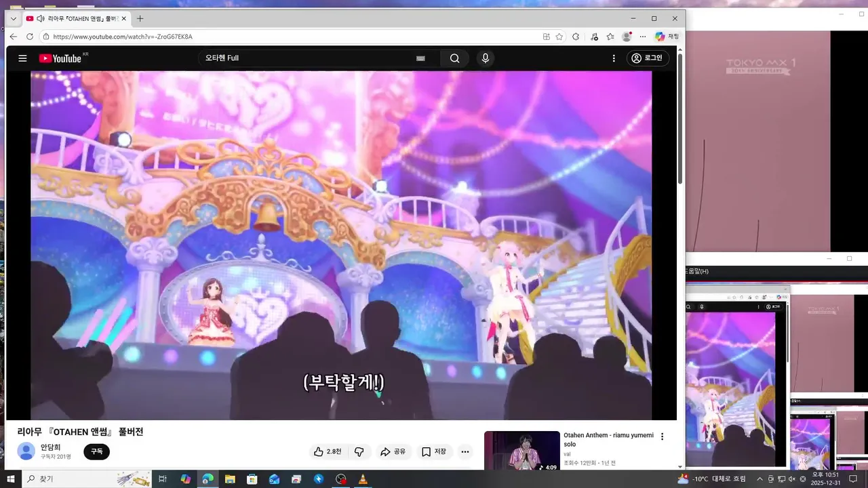Screen dimensions: 868x488
Task: Show hidden tray icons chevron
Action: (759, 479)
